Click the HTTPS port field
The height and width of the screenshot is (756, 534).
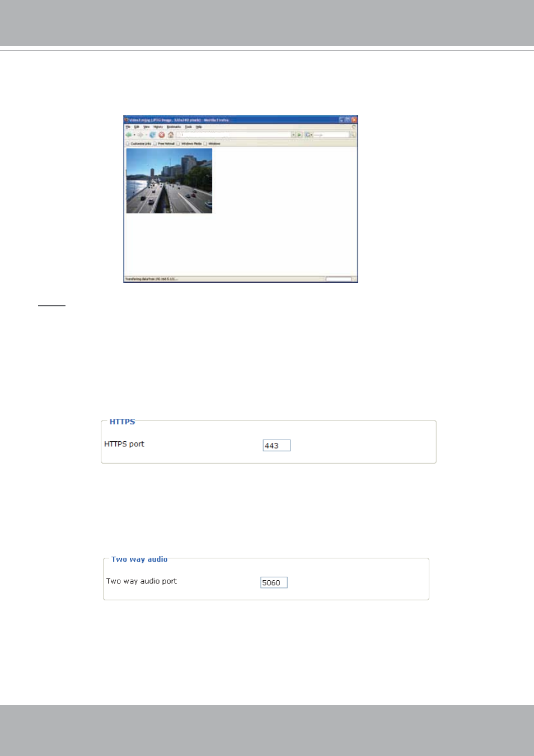(x=277, y=445)
